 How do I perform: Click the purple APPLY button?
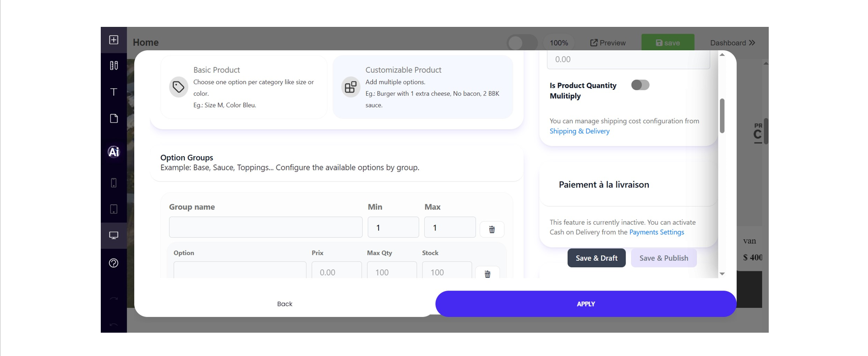pos(586,304)
